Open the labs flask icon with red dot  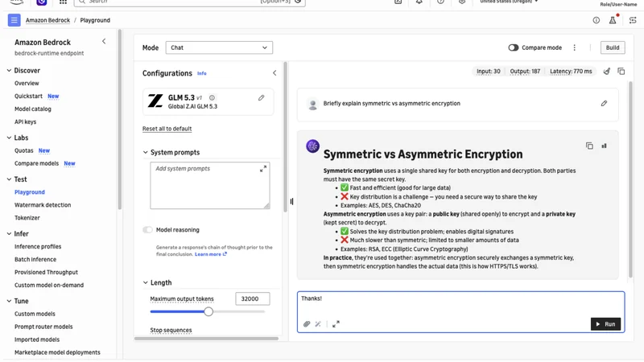(x=613, y=19)
